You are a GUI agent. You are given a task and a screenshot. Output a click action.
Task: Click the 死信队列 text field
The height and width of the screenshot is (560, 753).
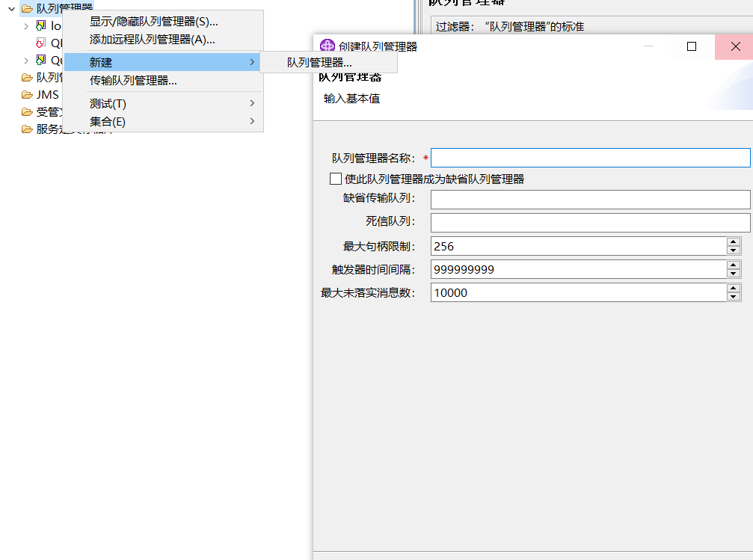pyautogui.click(x=590, y=222)
